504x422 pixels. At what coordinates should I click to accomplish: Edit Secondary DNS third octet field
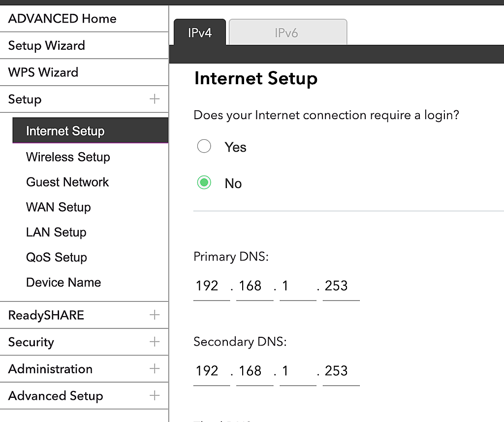(x=298, y=371)
